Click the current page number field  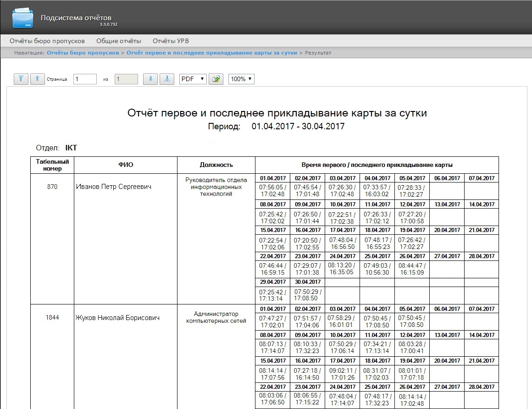[x=85, y=79]
